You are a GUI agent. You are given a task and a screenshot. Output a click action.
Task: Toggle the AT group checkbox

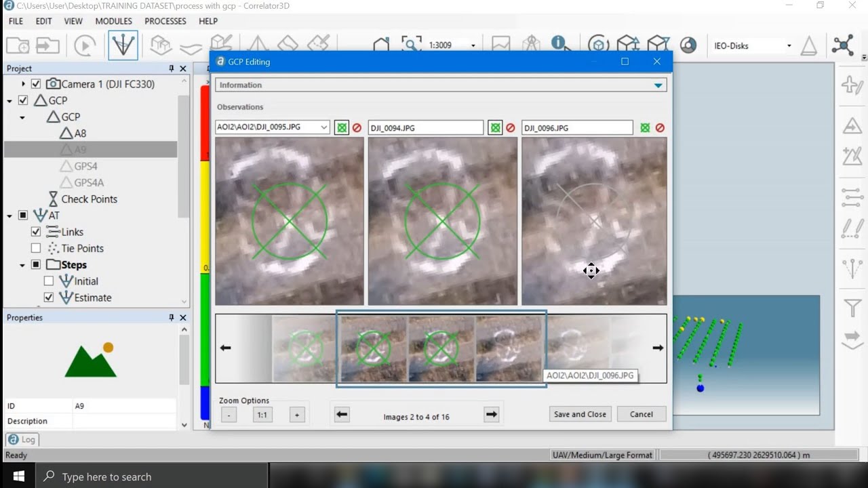pyautogui.click(x=23, y=216)
